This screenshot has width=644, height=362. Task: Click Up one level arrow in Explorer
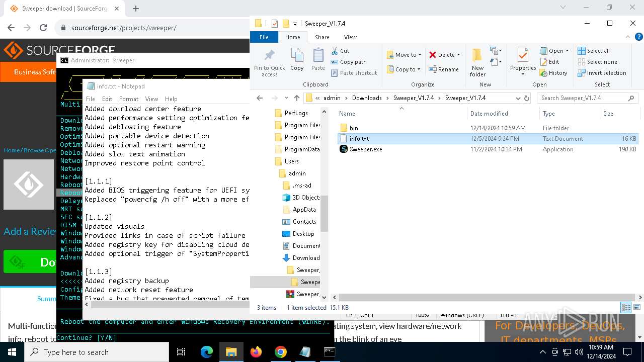(297, 98)
